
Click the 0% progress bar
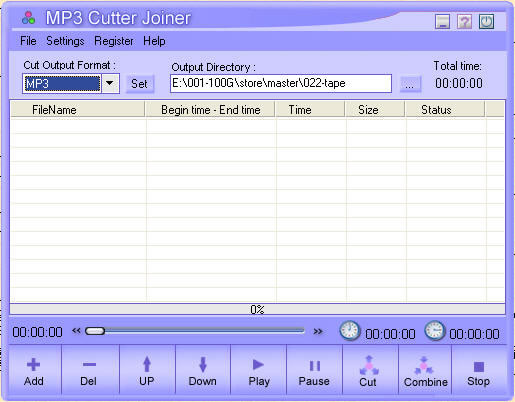[257, 309]
